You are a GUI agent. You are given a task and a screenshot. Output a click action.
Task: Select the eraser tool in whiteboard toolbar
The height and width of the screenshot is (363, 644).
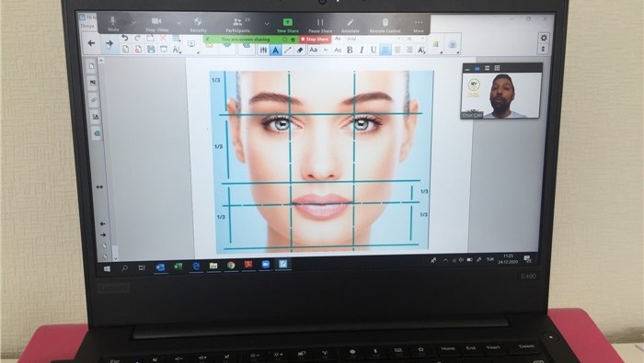(x=300, y=50)
